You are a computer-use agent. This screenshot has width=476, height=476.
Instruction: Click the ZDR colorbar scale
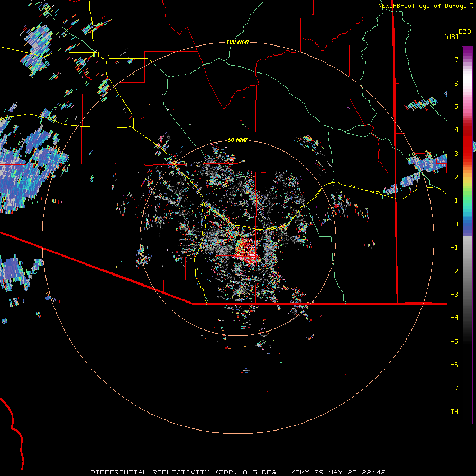467,235
